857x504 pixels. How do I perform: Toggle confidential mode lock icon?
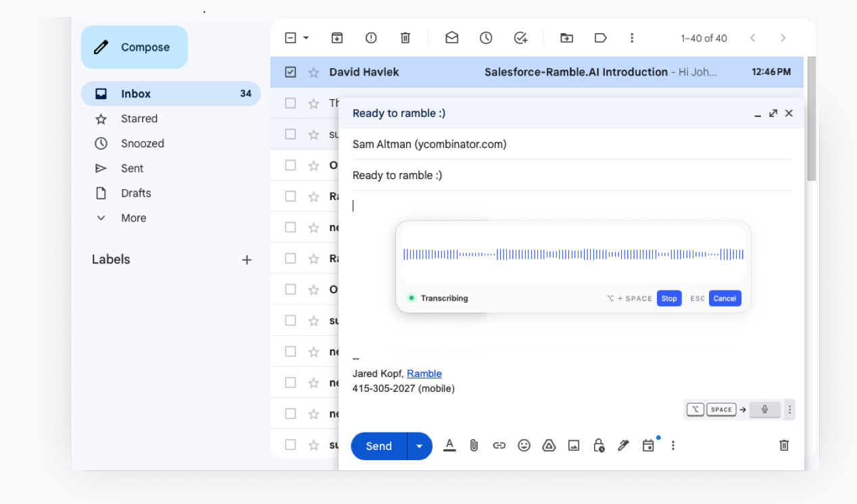click(598, 445)
